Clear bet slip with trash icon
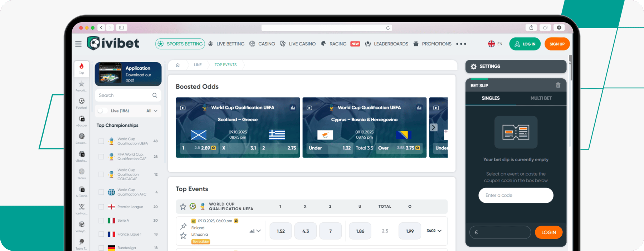Screen dimensions: 644x251 pyautogui.click(x=558, y=85)
